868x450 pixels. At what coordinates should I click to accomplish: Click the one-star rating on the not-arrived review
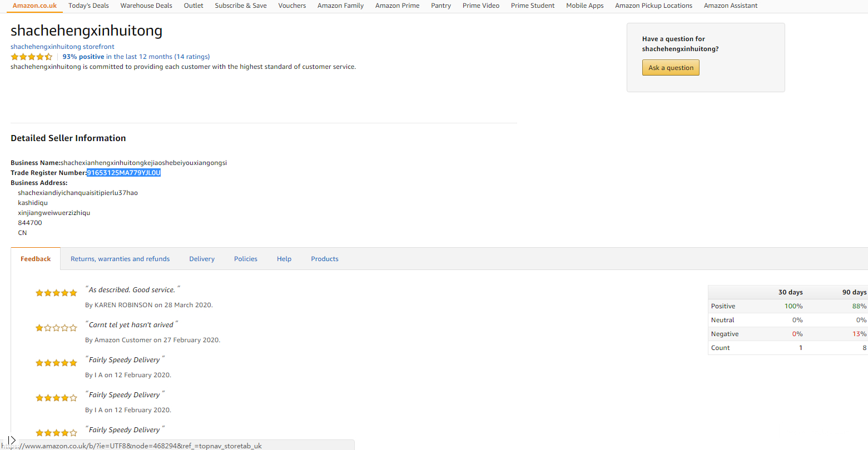point(56,328)
